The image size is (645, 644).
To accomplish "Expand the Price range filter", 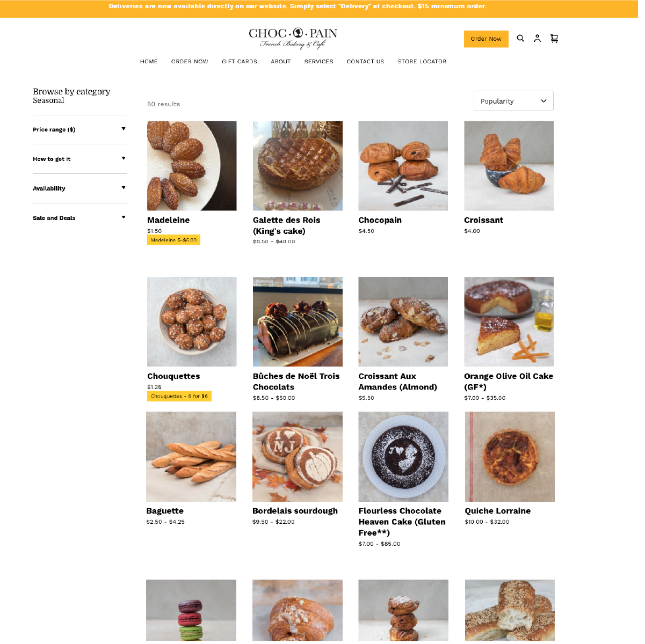I will coord(79,129).
